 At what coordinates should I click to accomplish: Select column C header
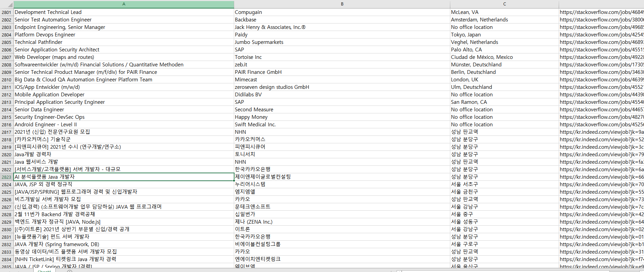[x=504, y=4]
